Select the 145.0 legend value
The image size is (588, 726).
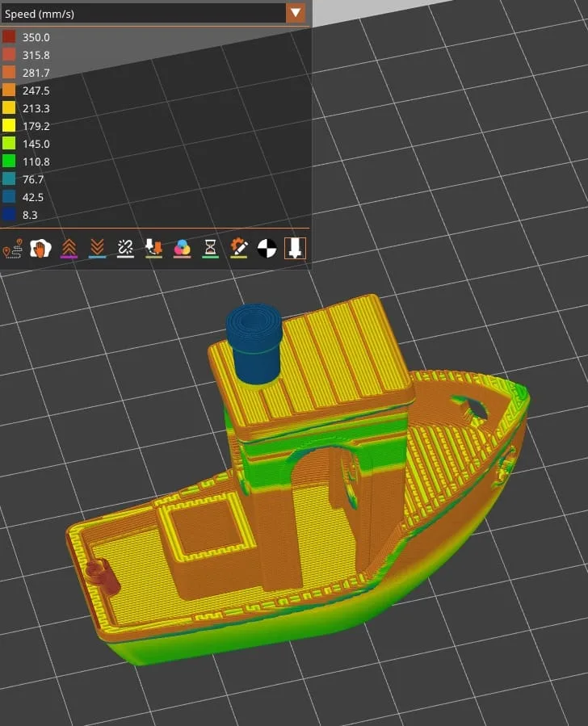point(36,144)
